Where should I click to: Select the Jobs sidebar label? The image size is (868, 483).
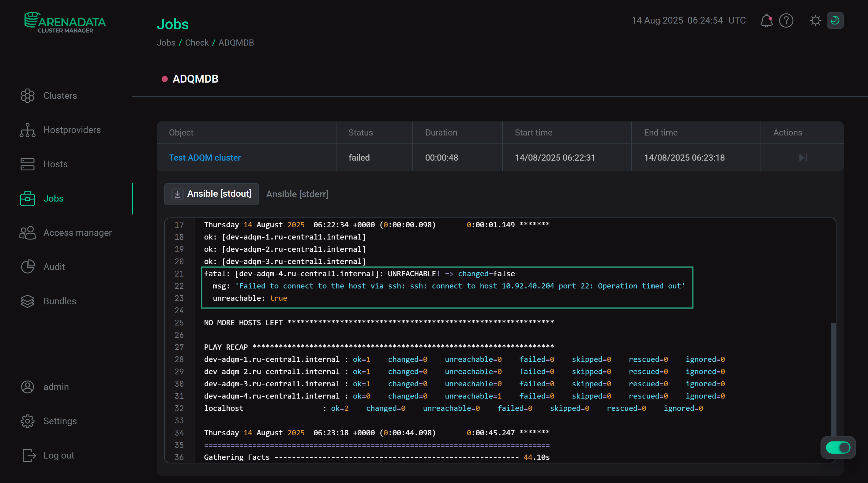tap(54, 199)
